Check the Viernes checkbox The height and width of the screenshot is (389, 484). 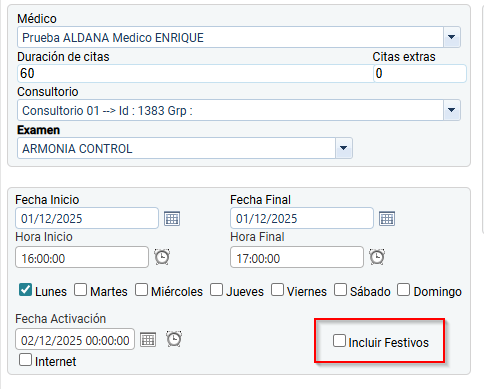pos(277,290)
